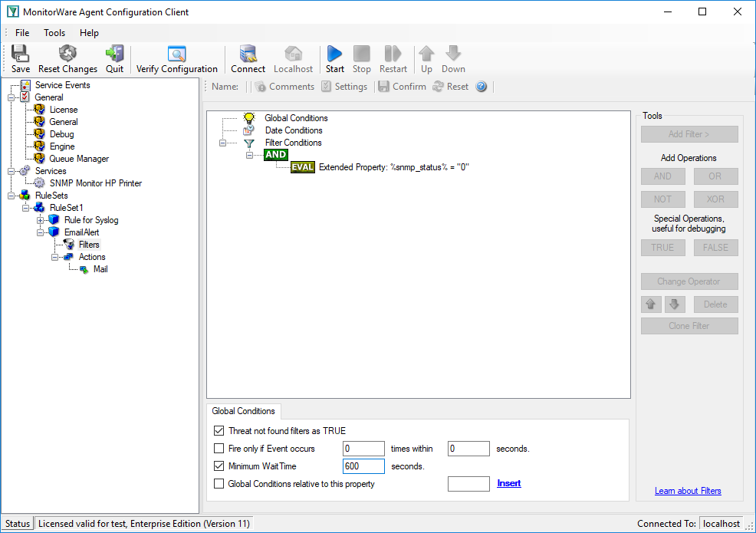Click the Quit toolbar icon
The width and height of the screenshot is (756, 533).
pos(115,54)
